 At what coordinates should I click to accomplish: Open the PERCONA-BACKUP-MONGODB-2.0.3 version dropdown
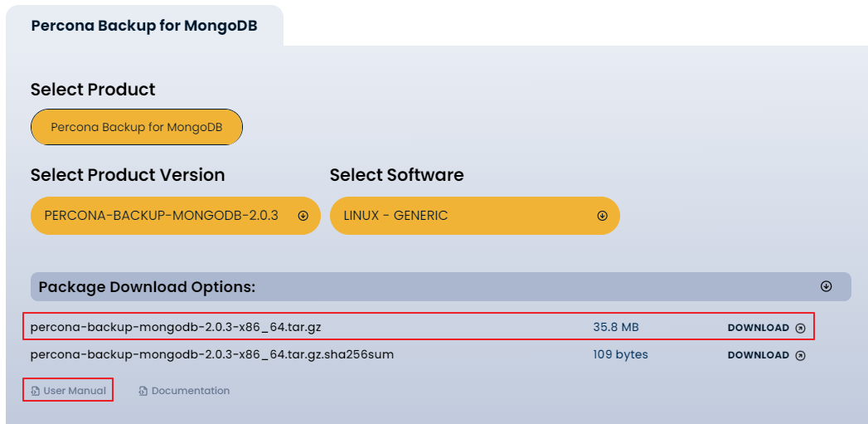tap(176, 216)
